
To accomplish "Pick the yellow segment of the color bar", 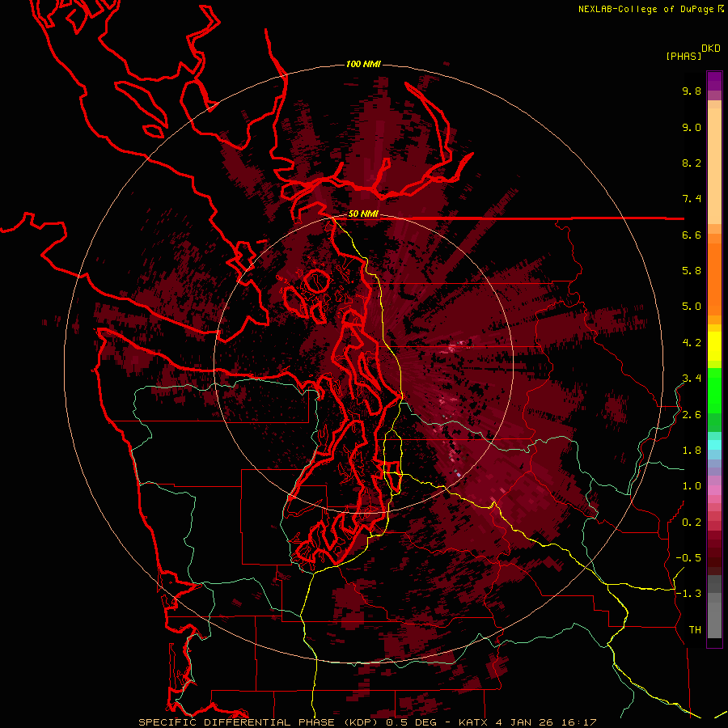I will point(714,346).
